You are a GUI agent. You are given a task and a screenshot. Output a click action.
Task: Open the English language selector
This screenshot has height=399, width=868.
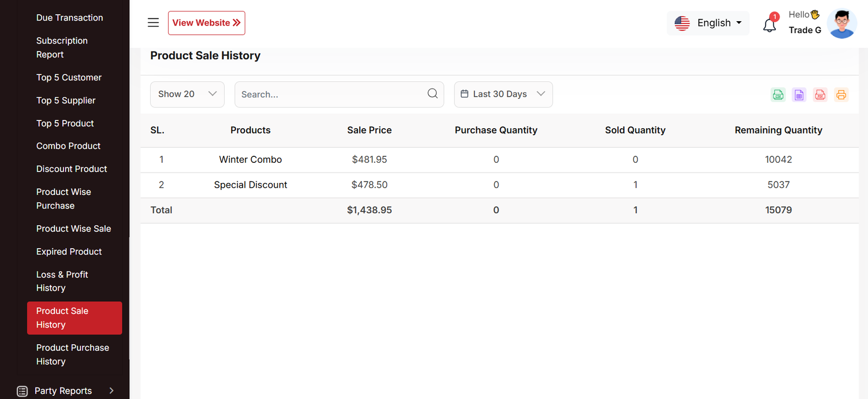pyautogui.click(x=708, y=23)
